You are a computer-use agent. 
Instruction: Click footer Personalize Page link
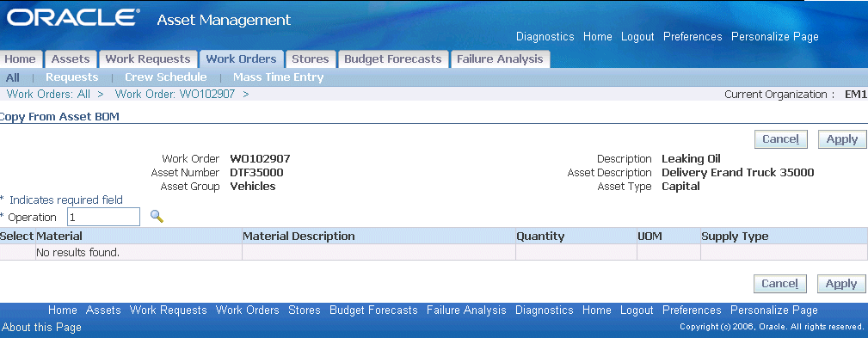pos(774,310)
